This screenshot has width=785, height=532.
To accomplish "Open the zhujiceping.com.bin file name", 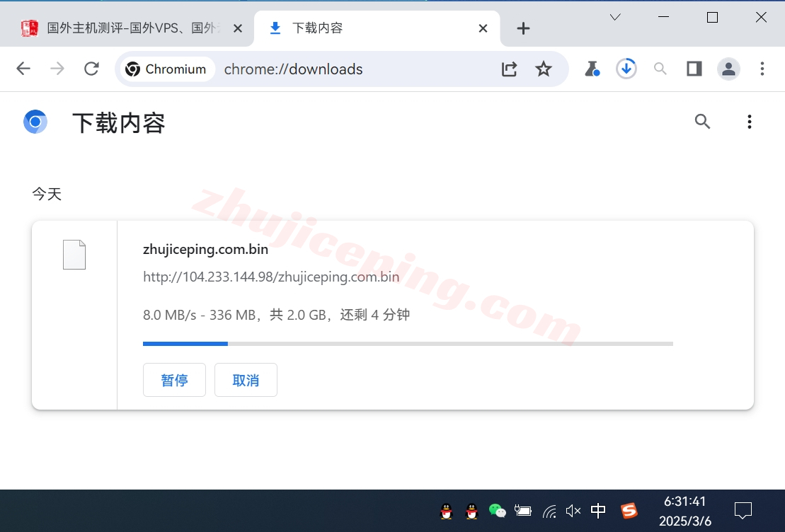I will [205, 249].
